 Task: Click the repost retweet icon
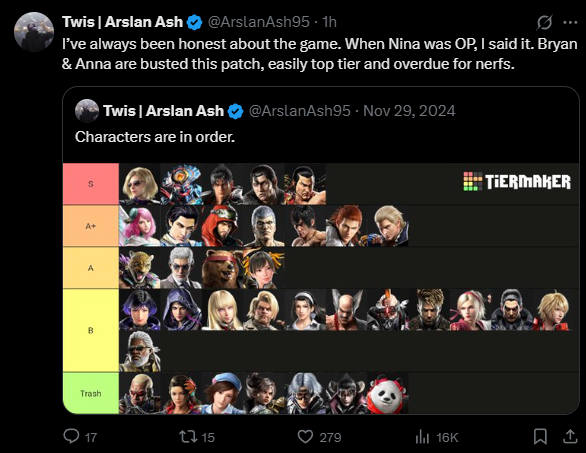[x=188, y=437]
